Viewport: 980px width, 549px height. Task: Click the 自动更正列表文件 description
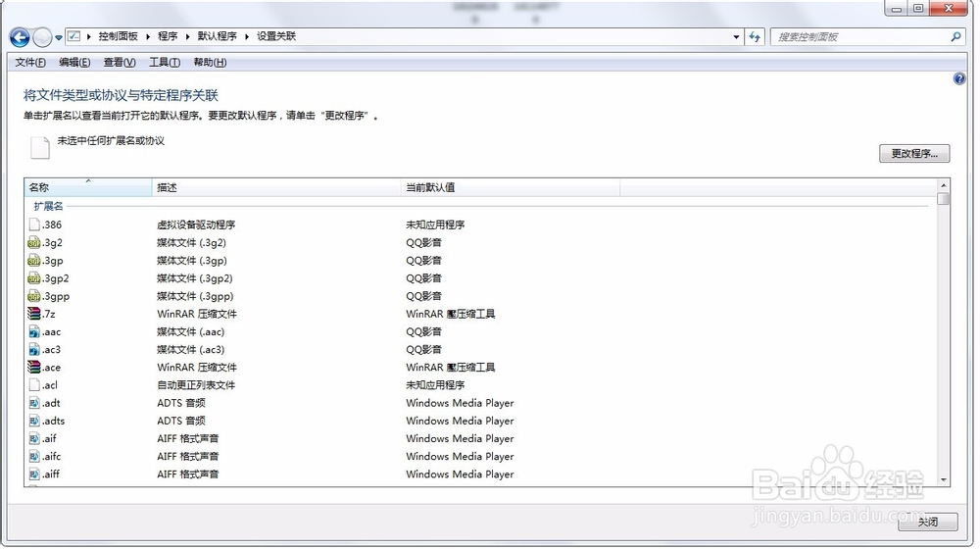pos(196,385)
